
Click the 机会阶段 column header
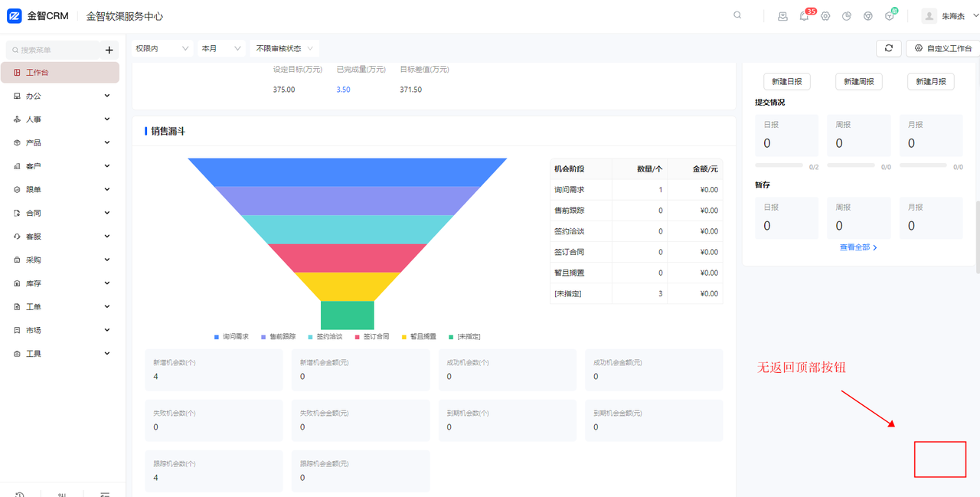point(581,169)
